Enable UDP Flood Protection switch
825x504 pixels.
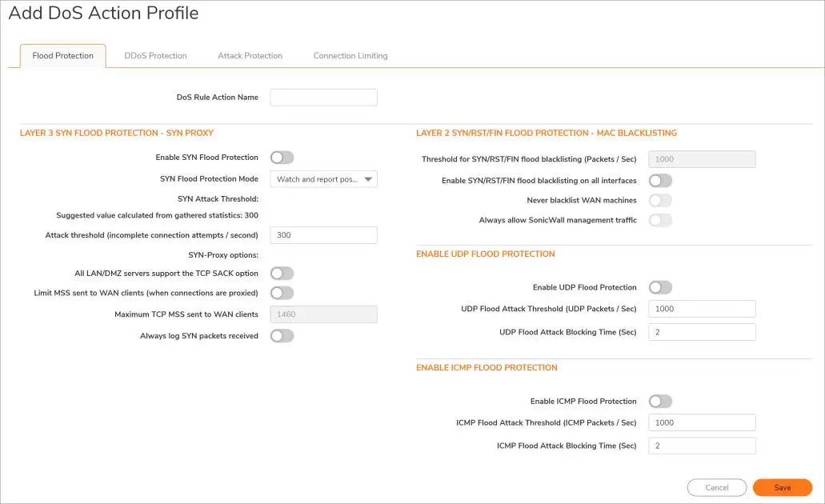tap(660, 287)
